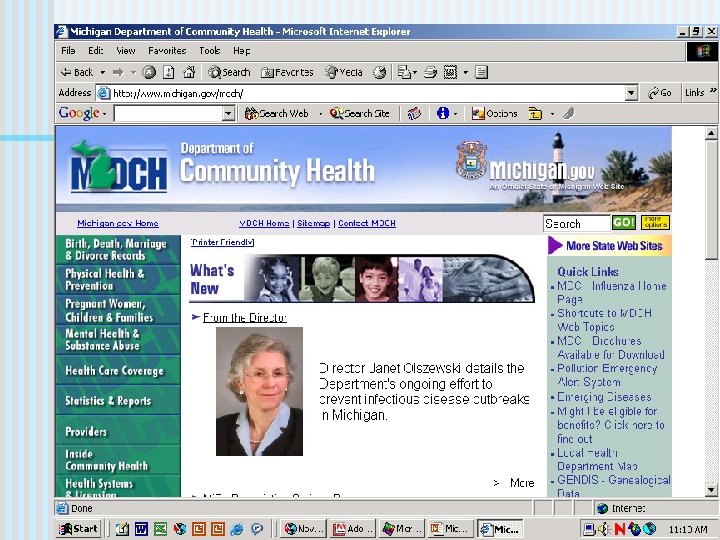
Task: Click Search Web on the Google toolbar
Action: click(x=276, y=113)
